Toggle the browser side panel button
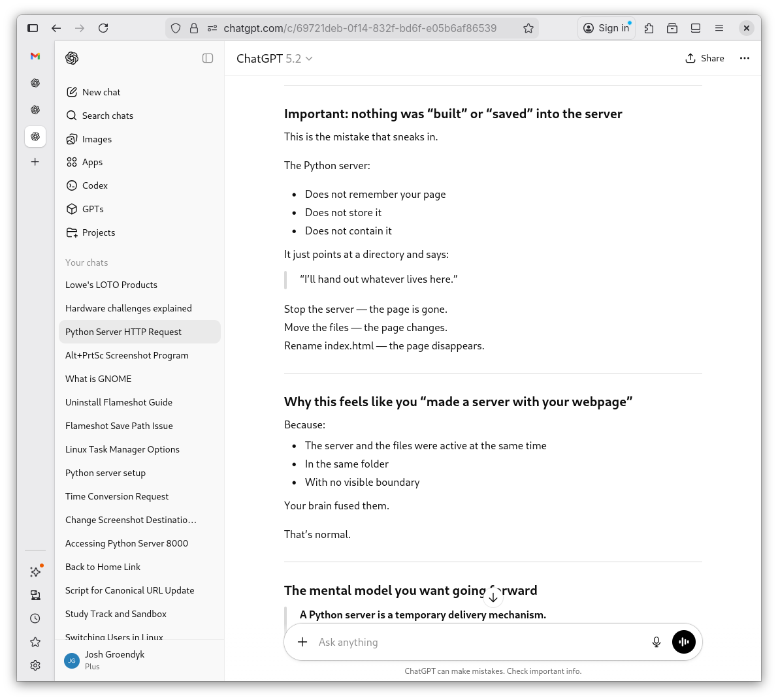778x700 pixels. click(33, 28)
